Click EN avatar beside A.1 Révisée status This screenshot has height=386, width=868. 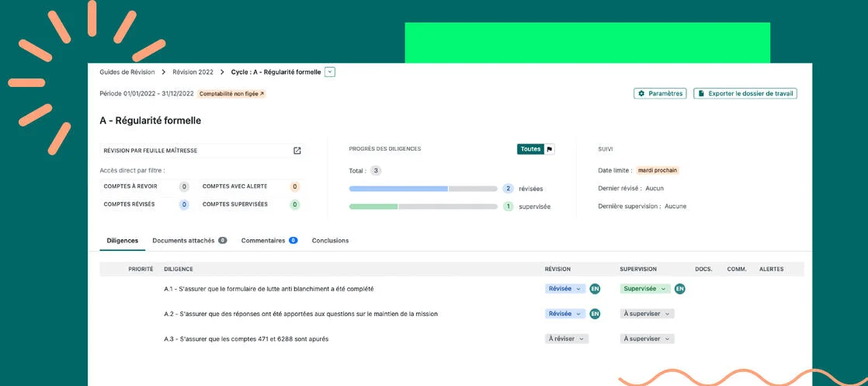pyautogui.click(x=595, y=289)
